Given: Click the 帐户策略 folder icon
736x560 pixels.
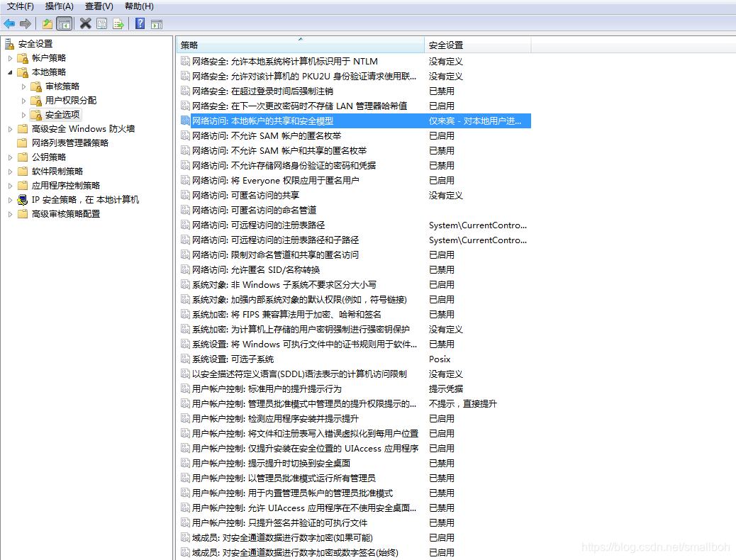Looking at the screenshot, I should click(23, 58).
